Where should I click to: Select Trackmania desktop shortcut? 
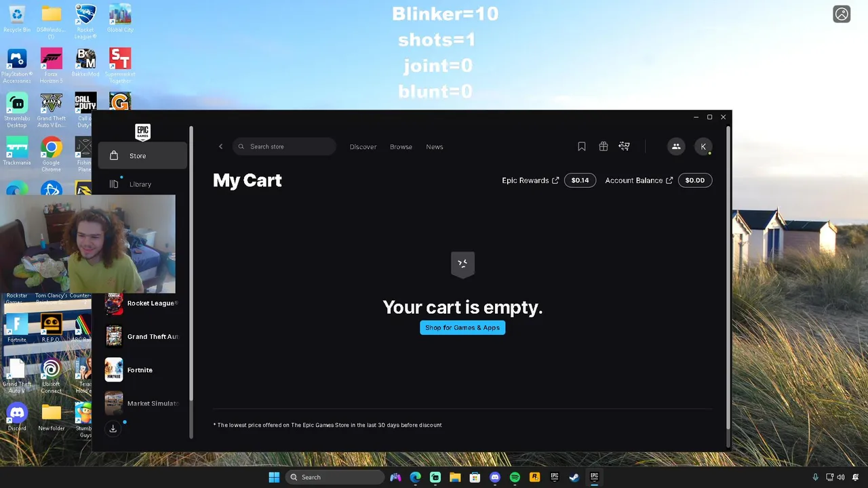17,151
